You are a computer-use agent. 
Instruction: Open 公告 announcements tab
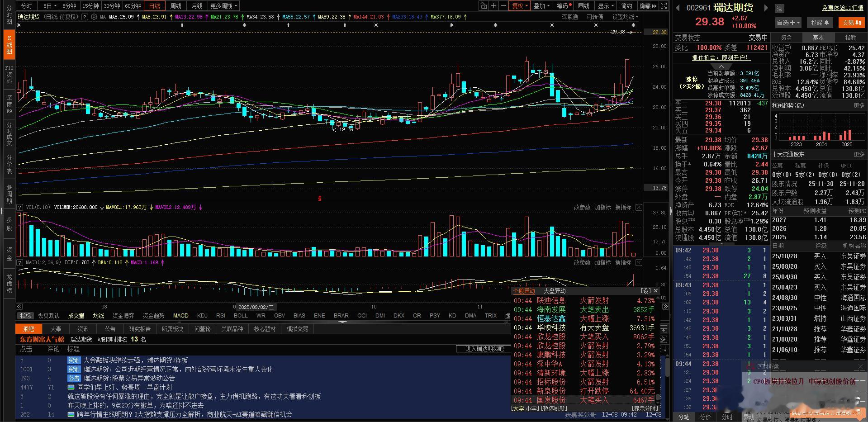[110, 329]
